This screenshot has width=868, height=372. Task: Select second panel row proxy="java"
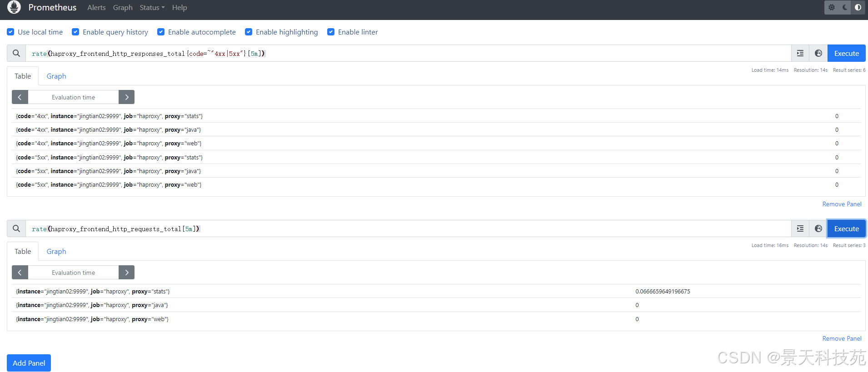[436, 305]
